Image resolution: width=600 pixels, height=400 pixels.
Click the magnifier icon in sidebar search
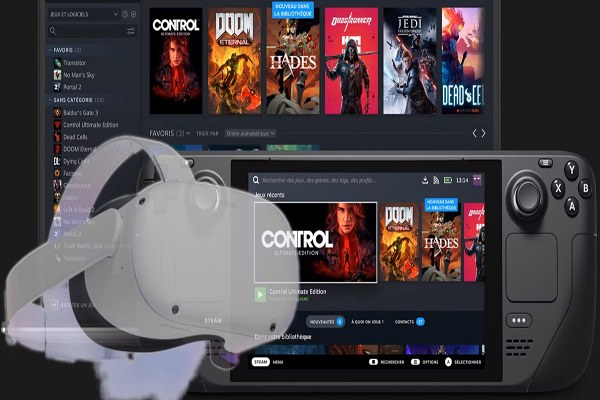click(x=53, y=31)
